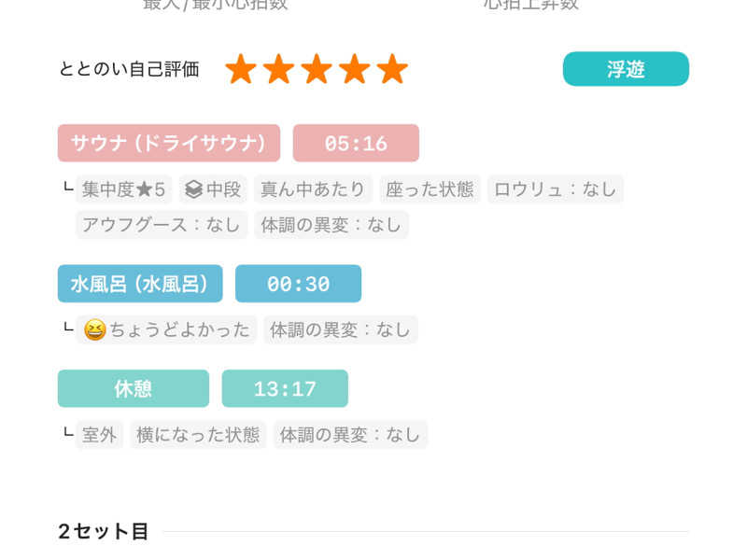
Task: Click the third orange rating star
Action: (317, 69)
